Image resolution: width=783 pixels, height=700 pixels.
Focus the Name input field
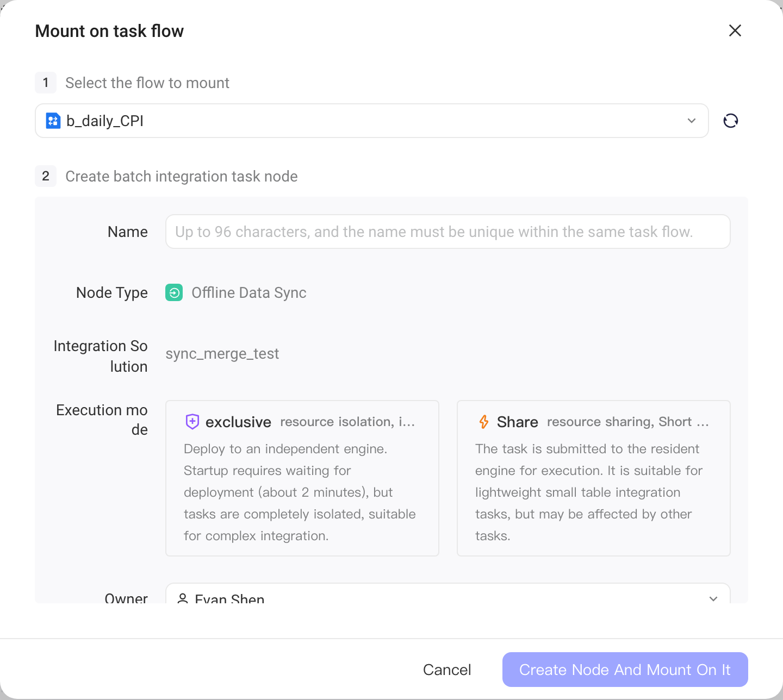448,232
